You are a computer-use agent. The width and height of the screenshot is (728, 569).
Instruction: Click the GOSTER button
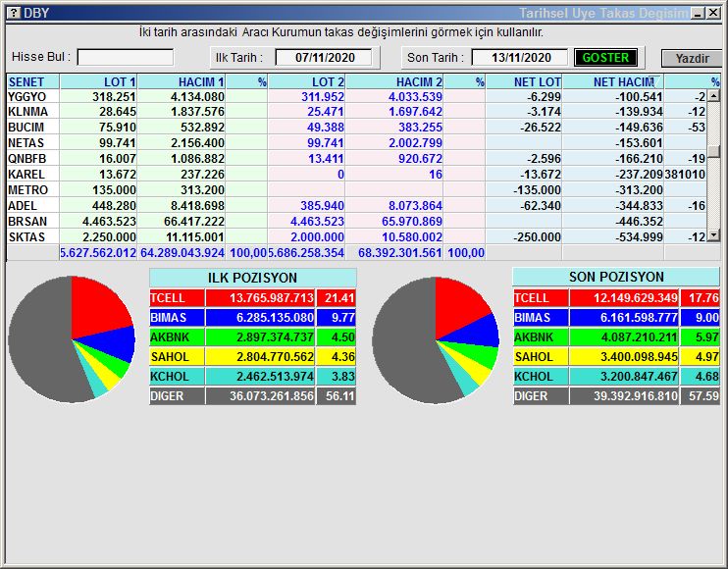605,58
